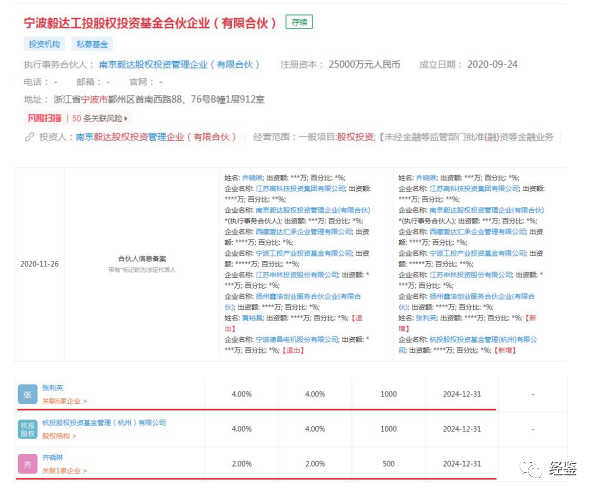Open 西藏爱达汇承企业管理有限公司 in right change column
Image resolution: width=595 pixels, height=494 pixels.
coord(478,231)
